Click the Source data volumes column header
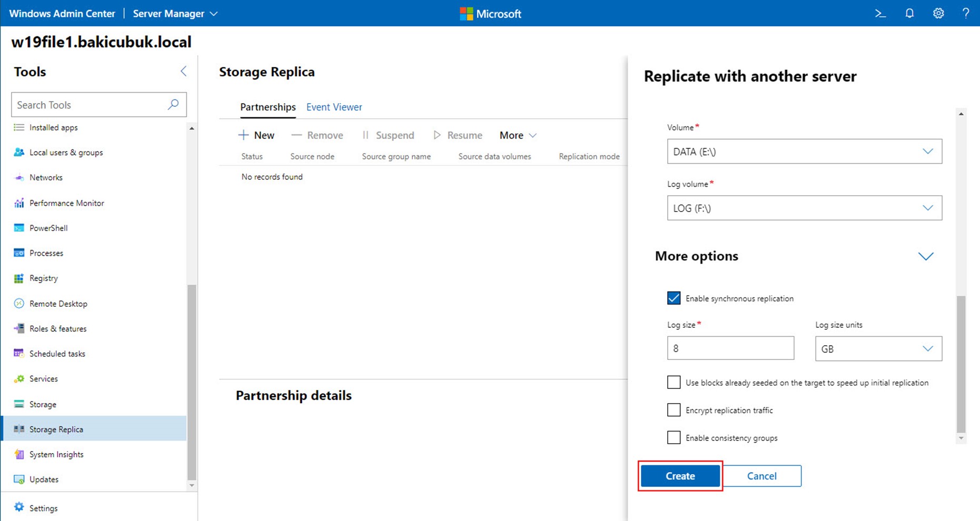Viewport: 980px width, 521px height. point(494,156)
